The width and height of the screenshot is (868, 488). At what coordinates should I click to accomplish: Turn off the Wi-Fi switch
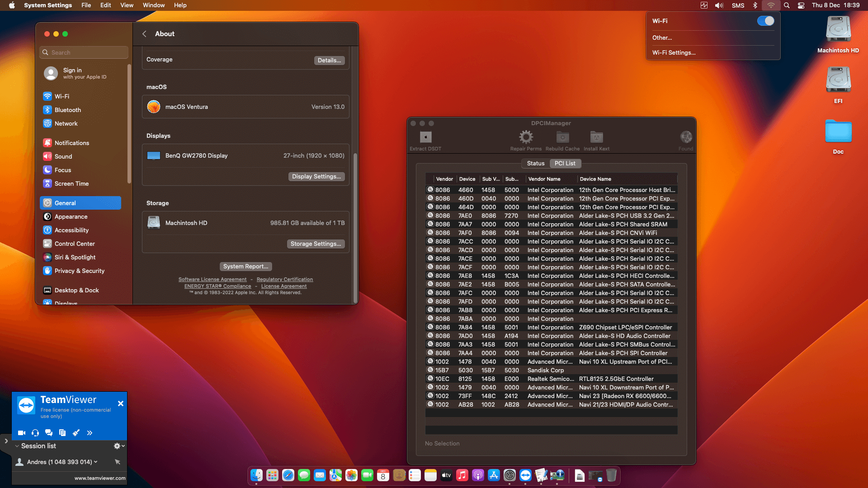click(766, 21)
